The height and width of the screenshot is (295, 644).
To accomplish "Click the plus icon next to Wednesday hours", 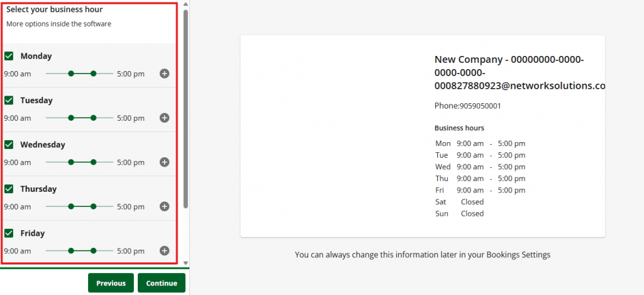I will pyautogui.click(x=164, y=162).
